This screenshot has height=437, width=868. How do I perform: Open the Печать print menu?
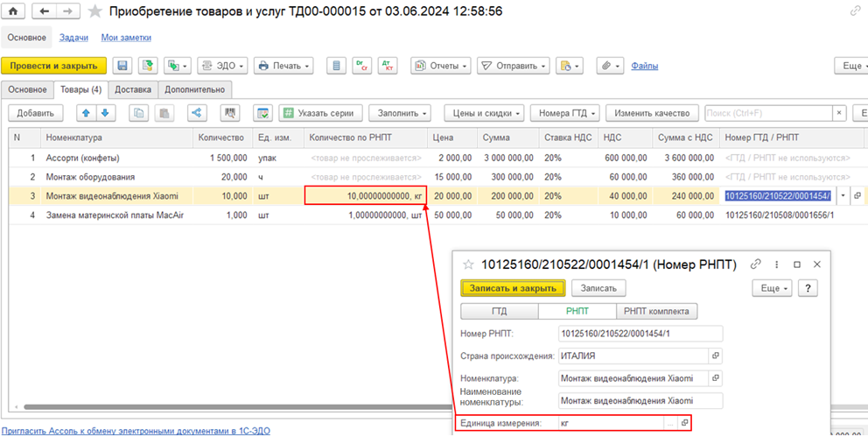[283, 66]
